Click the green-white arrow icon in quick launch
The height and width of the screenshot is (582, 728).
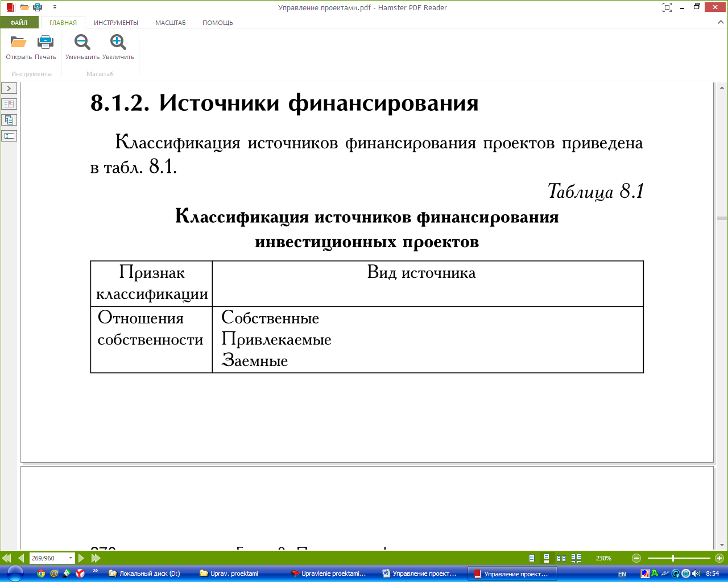click(67, 573)
